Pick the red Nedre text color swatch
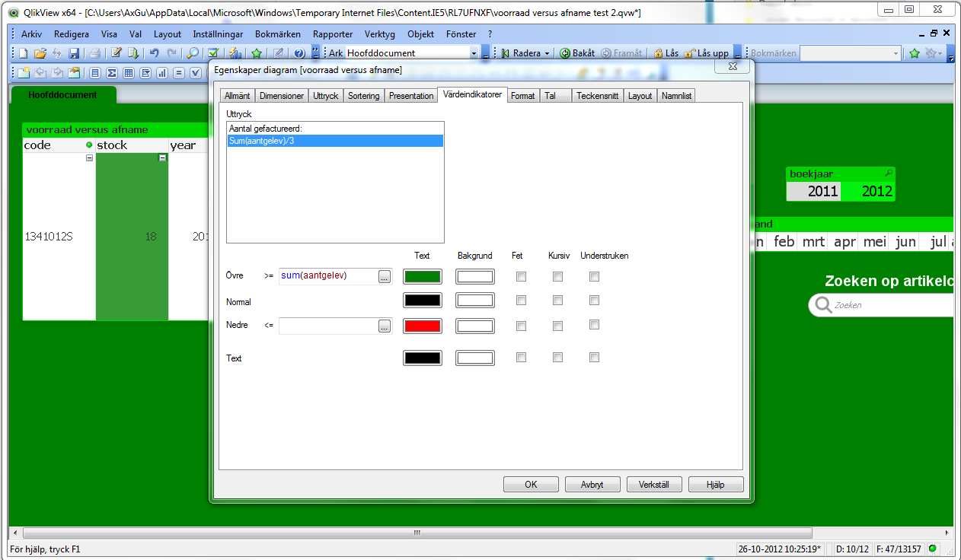 point(423,326)
